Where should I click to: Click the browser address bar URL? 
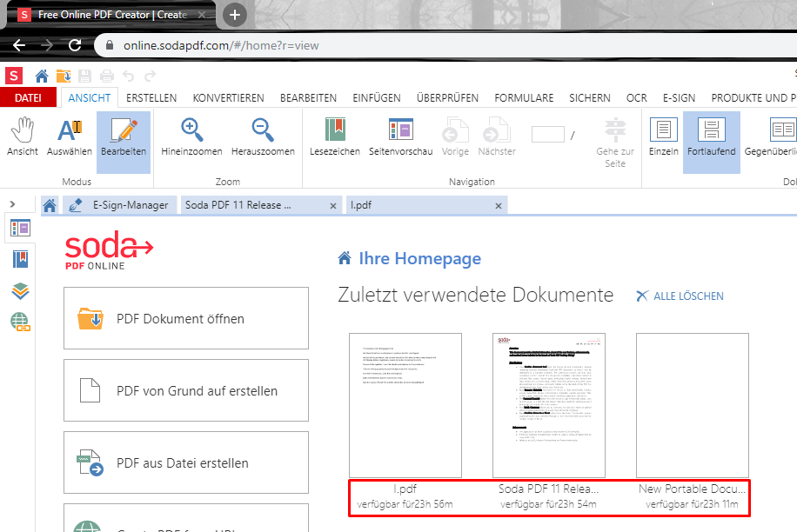[x=221, y=46]
